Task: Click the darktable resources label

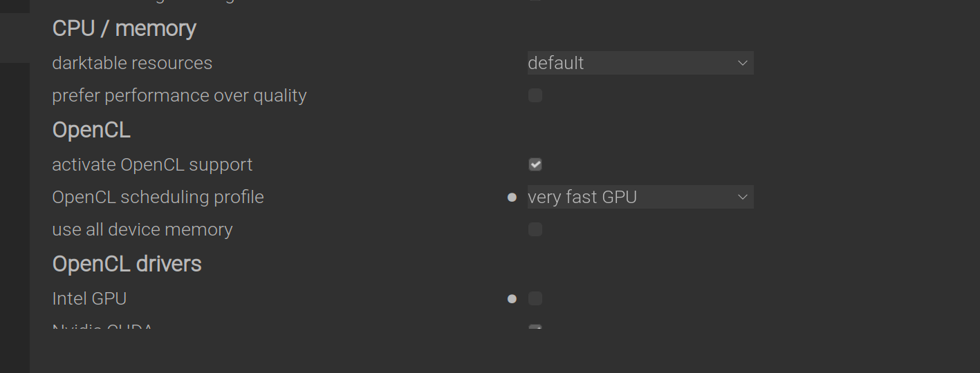Action: click(132, 63)
